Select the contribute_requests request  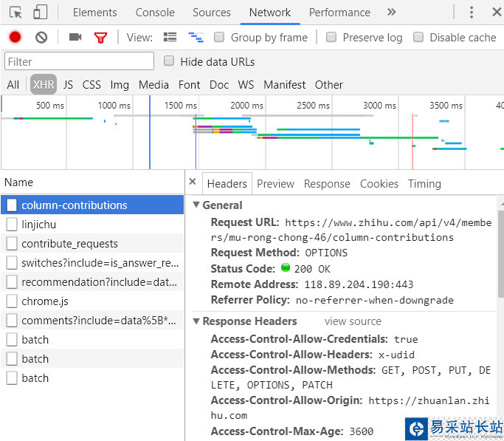click(x=92, y=244)
